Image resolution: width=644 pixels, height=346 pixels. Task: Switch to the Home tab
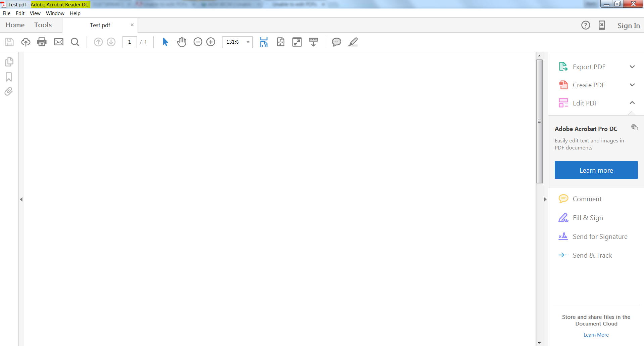click(x=15, y=25)
